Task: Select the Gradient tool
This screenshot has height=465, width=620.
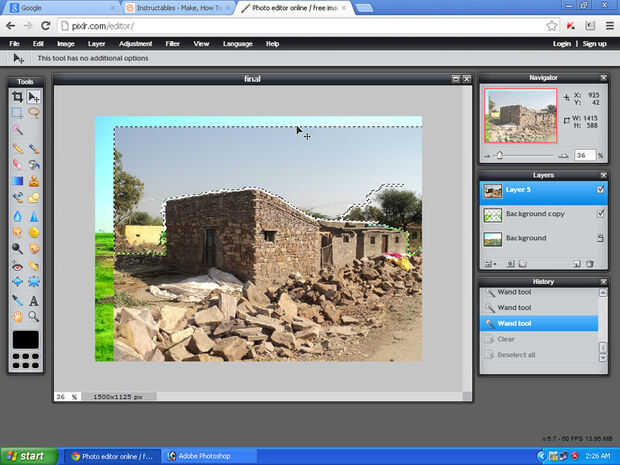Action: (x=17, y=181)
